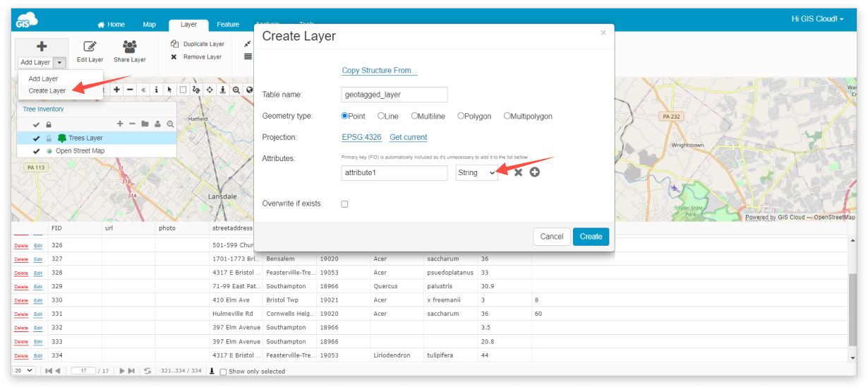Select the freehand line selection tool
Screen dimensions: 868x390
click(x=196, y=90)
